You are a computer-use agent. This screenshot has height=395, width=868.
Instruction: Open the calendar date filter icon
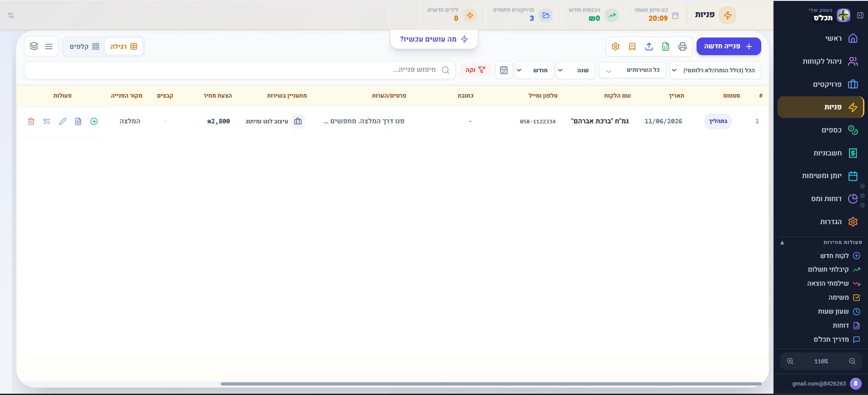(503, 70)
